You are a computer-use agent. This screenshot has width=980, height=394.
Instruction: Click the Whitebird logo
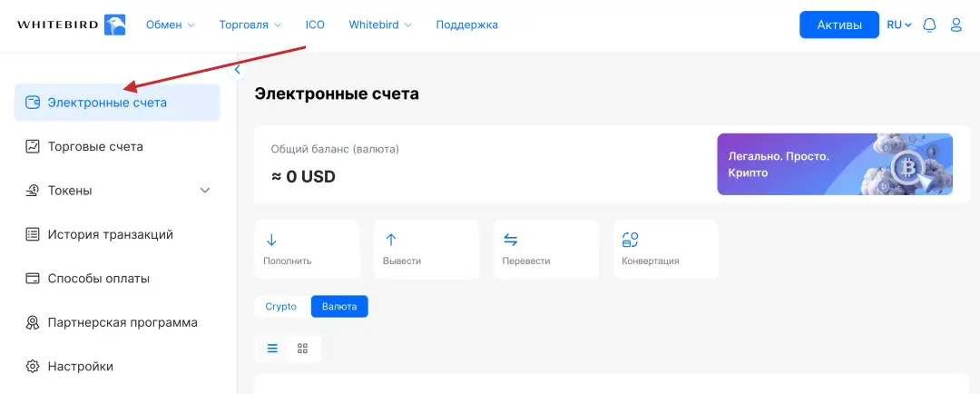[x=71, y=25]
